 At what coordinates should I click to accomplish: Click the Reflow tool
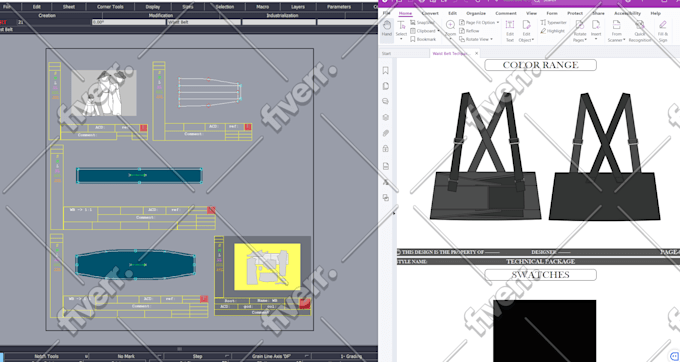coord(469,31)
